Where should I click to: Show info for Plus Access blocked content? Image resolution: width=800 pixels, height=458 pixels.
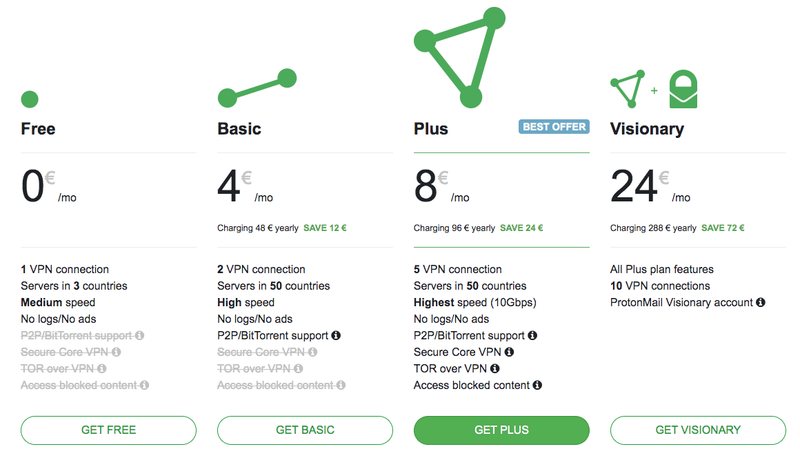[537, 385]
